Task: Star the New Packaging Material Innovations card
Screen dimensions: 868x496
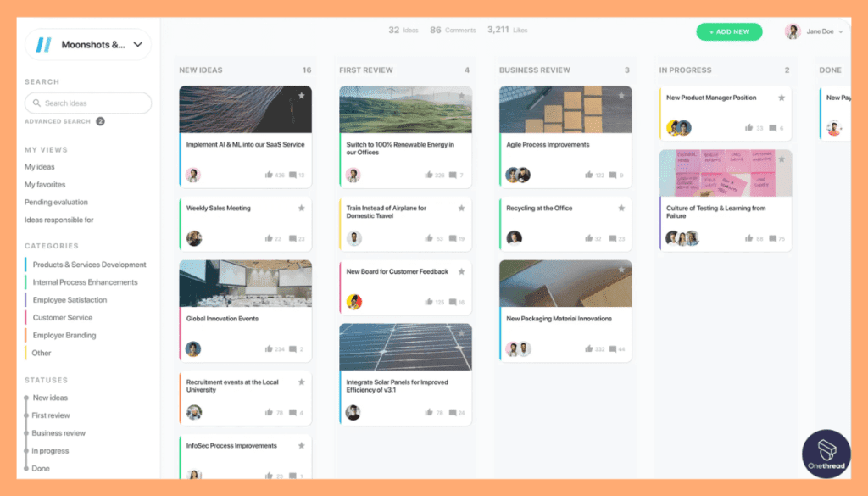Action: click(621, 270)
